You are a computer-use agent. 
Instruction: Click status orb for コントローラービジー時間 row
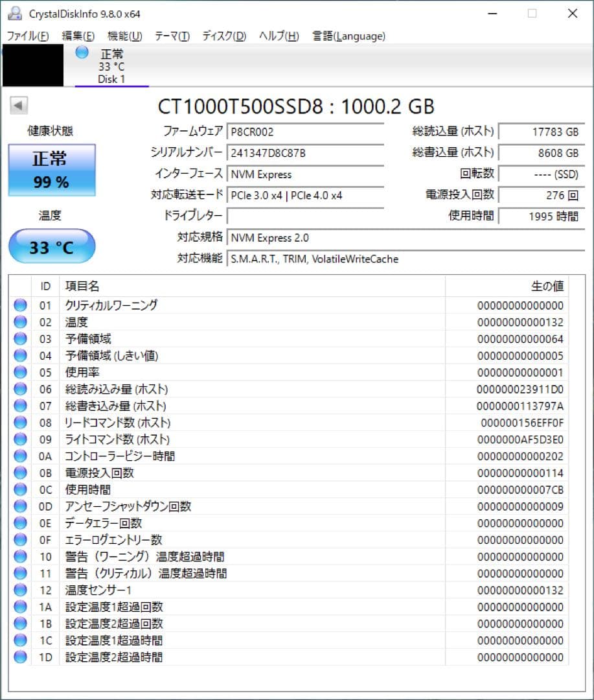[x=20, y=456]
